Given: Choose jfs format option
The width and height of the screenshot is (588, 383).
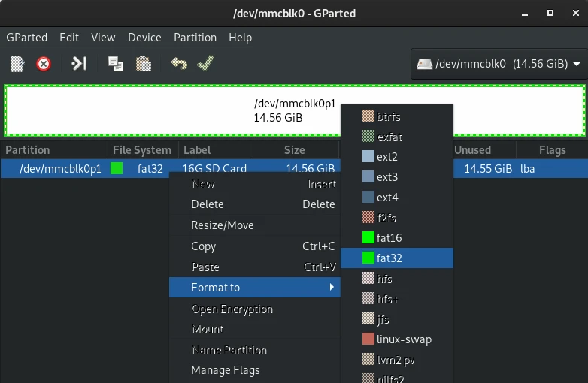Looking at the screenshot, I should click(x=397, y=319).
